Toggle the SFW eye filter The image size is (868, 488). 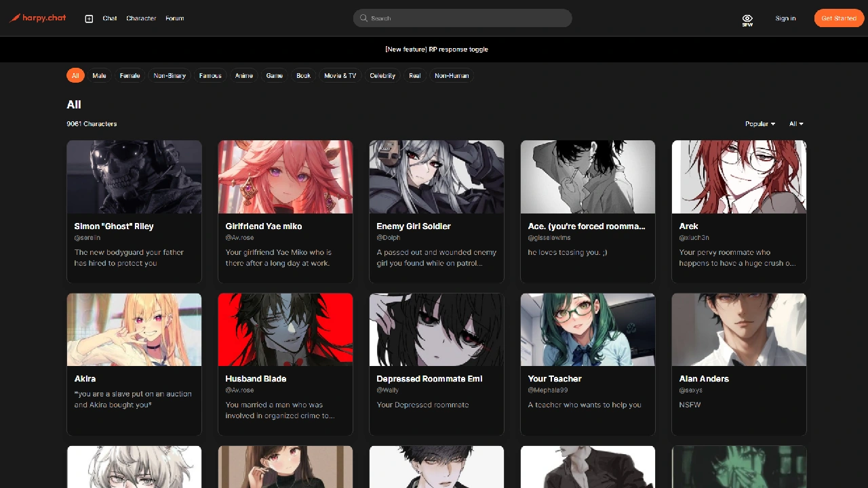(747, 20)
